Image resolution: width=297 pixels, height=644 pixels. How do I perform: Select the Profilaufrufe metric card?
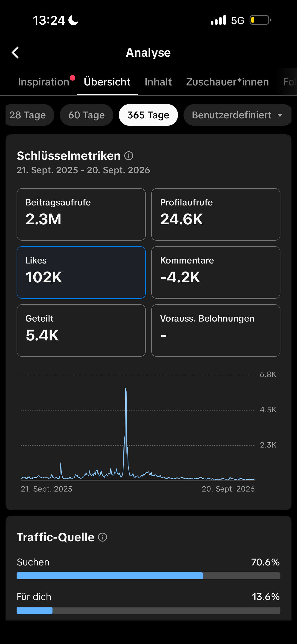pyautogui.click(x=216, y=214)
